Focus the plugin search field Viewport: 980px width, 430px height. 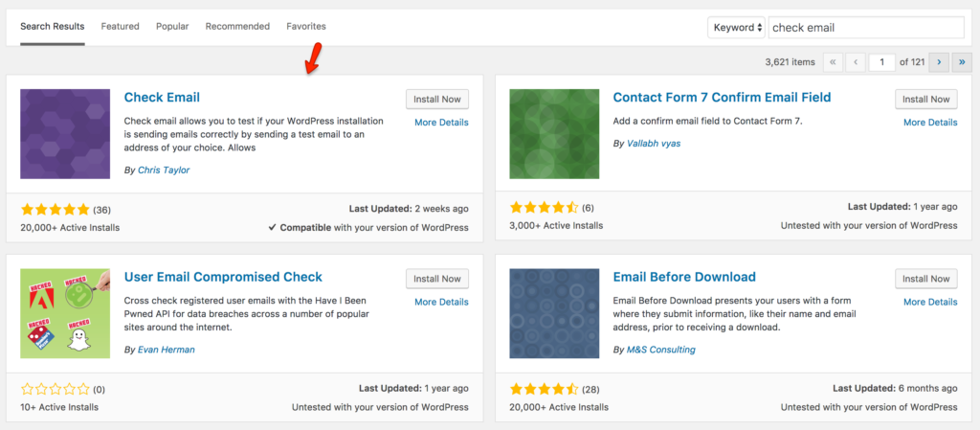point(866,28)
